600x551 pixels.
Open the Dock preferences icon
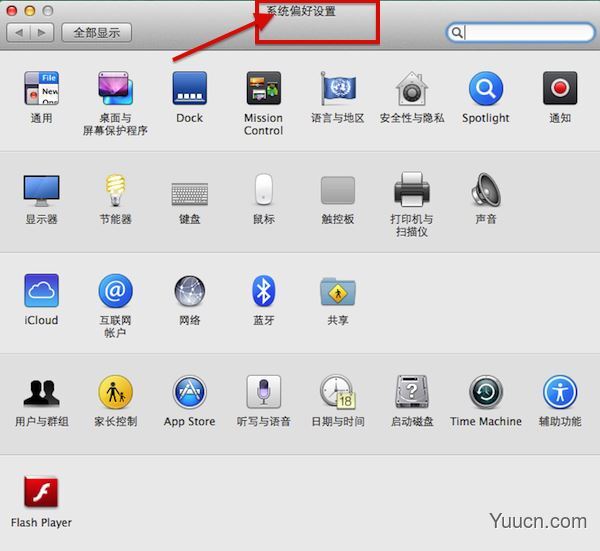coord(189,89)
